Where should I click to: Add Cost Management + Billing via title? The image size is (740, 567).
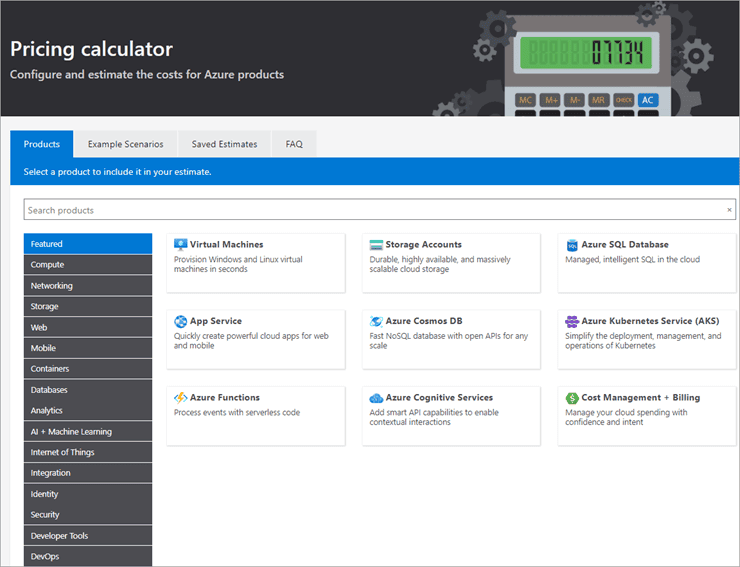tap(640, 398)
